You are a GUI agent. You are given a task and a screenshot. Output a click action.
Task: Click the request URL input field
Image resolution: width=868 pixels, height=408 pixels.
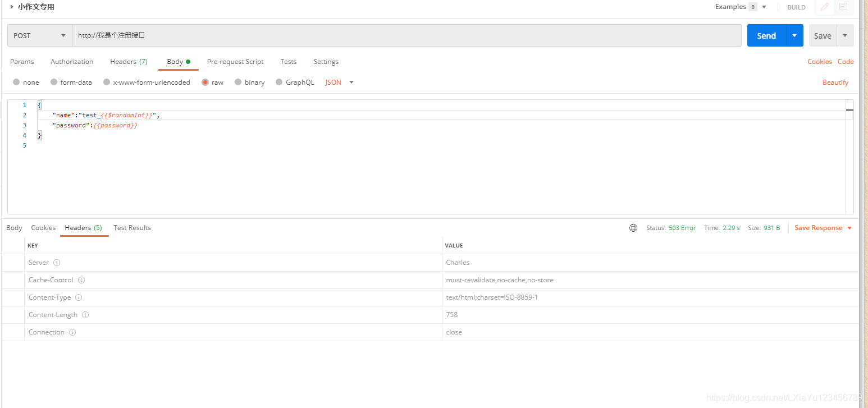[x=406, y=35]
